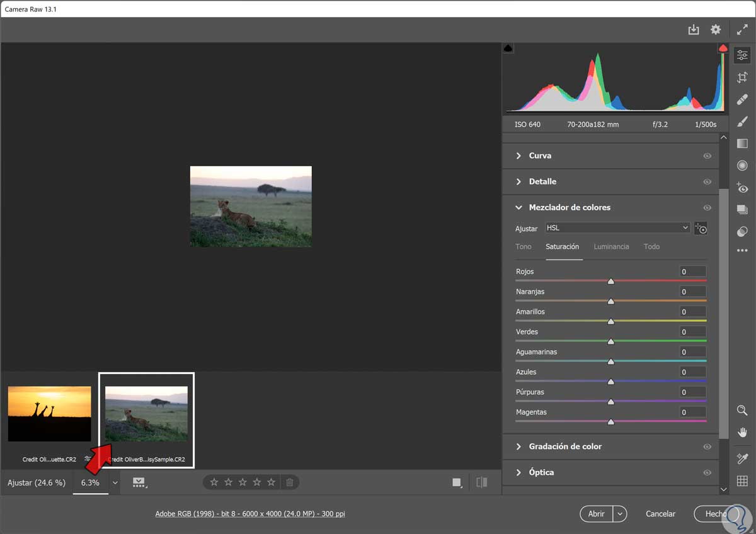756x534 pixels.
Task: Click the panel scrollbar down arrow
Action: [723, 489]
